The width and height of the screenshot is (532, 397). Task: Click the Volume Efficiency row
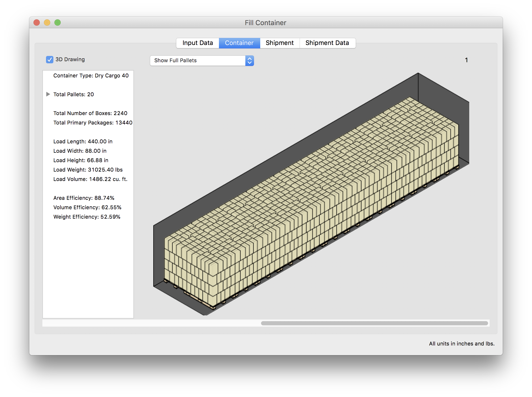(87, 207)
